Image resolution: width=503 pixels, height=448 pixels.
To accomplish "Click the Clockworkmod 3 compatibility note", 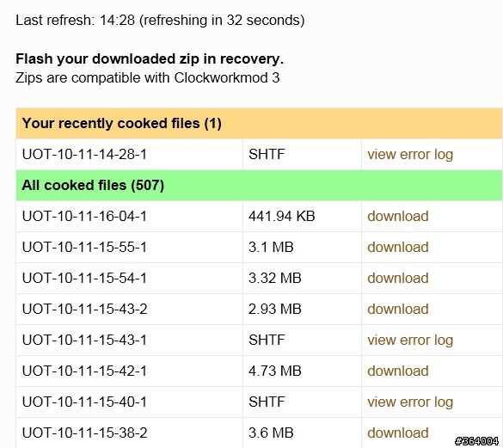I will [x=148, y=78].
